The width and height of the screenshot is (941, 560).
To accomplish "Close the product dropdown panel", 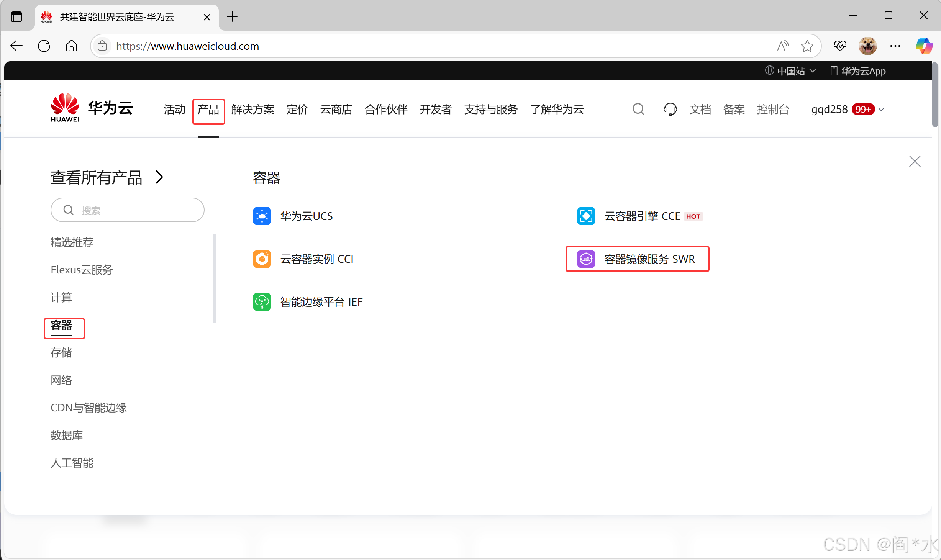I will (915, 161).
